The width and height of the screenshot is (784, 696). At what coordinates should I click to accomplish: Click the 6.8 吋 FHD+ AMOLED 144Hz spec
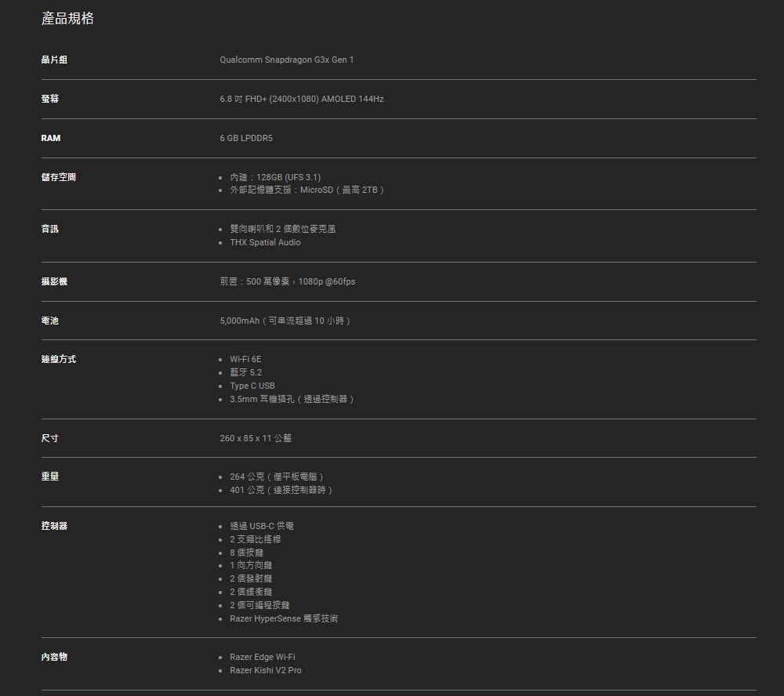tap(301, 100)
